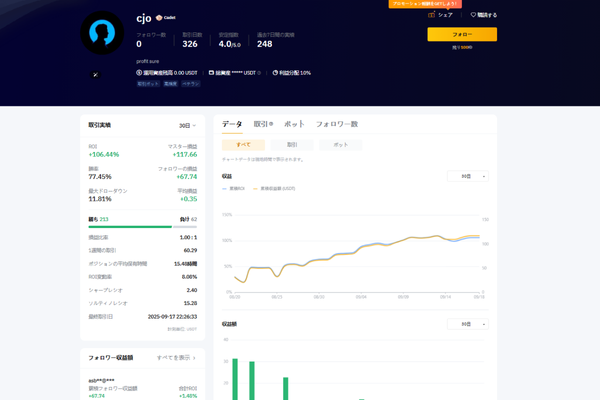Click the heart icon to subscribe

click(x=473, y=15)
